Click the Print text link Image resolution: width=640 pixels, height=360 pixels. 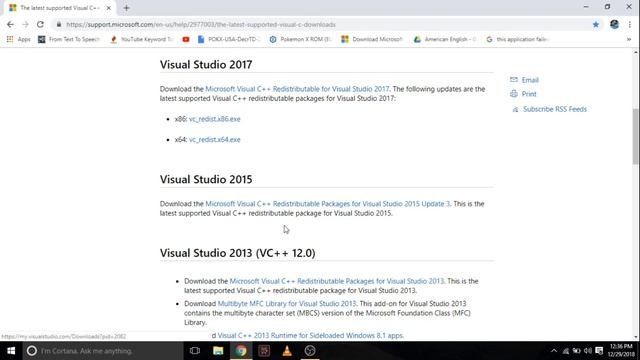pos(529,94)
